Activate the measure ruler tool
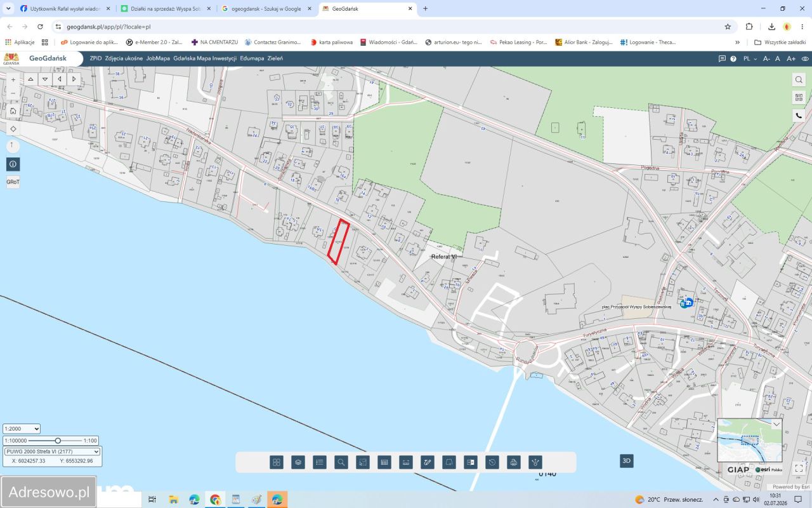812x508 pixels. pyautogui.click(x=406, y=462)
